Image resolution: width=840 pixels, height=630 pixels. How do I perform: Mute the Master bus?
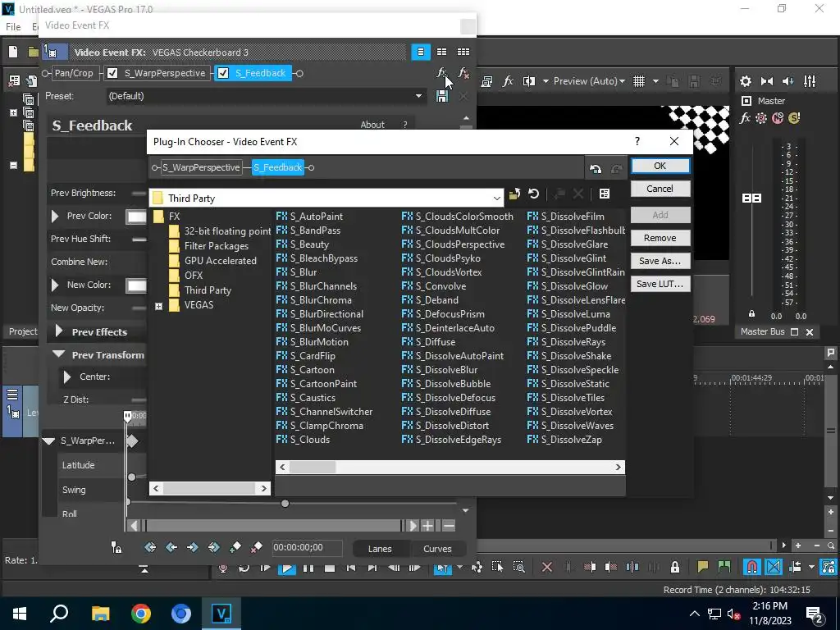(x=778, y=118)
